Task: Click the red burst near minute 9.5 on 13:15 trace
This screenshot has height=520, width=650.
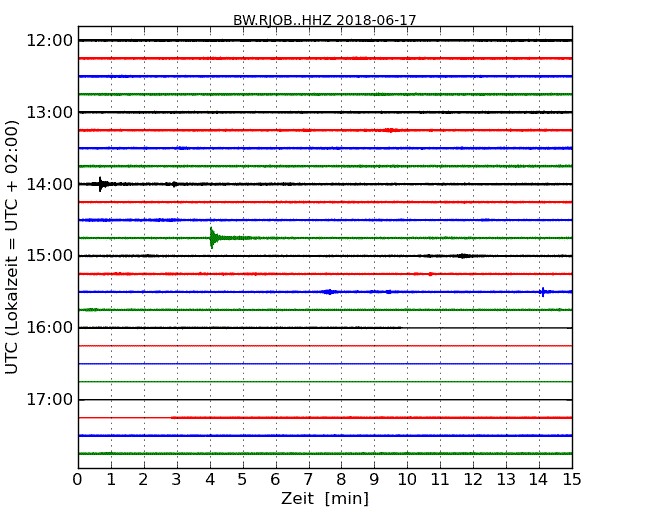Action: point(390,130)
